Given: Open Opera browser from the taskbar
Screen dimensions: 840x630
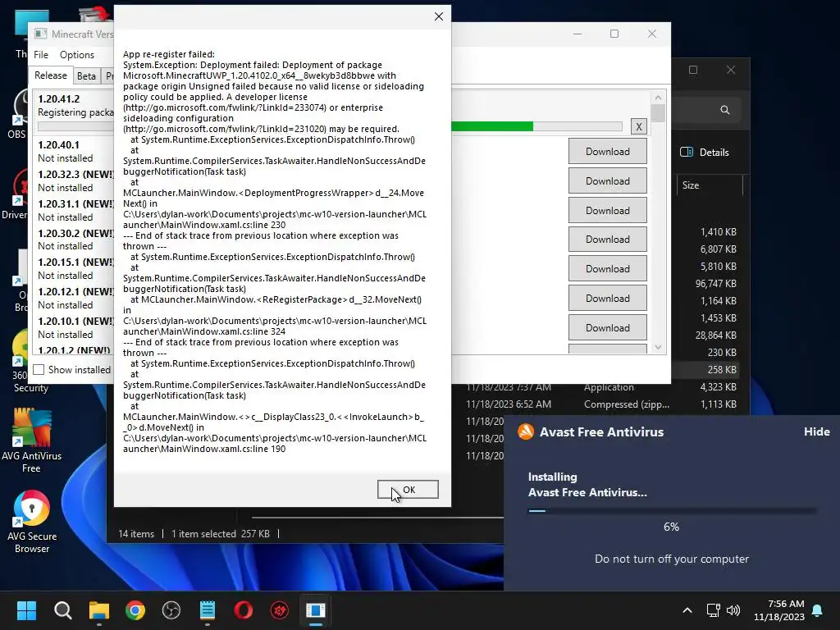Looking at the screenshot, I should click(x=243, y=610).
